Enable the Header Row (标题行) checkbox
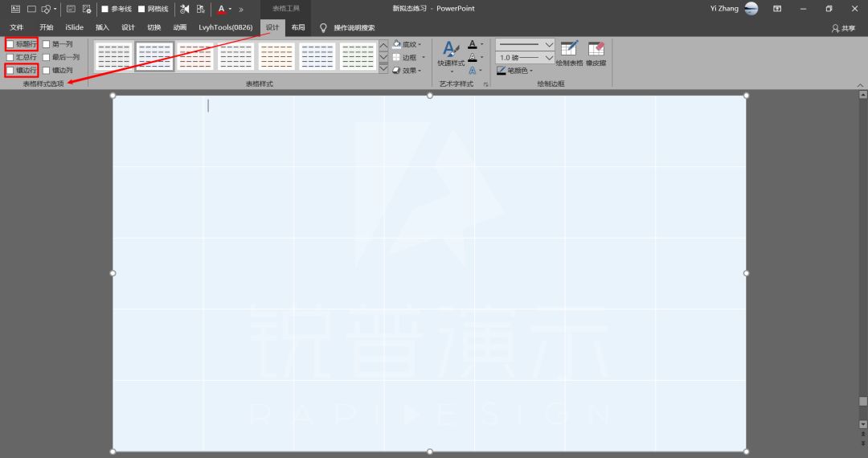The width and height of the screenshot is (868, 458). click(10, 43)
